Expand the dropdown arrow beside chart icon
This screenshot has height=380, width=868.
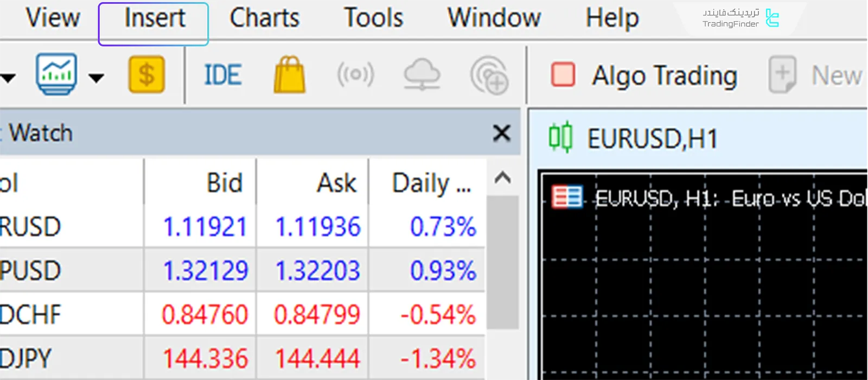[96, 78]
